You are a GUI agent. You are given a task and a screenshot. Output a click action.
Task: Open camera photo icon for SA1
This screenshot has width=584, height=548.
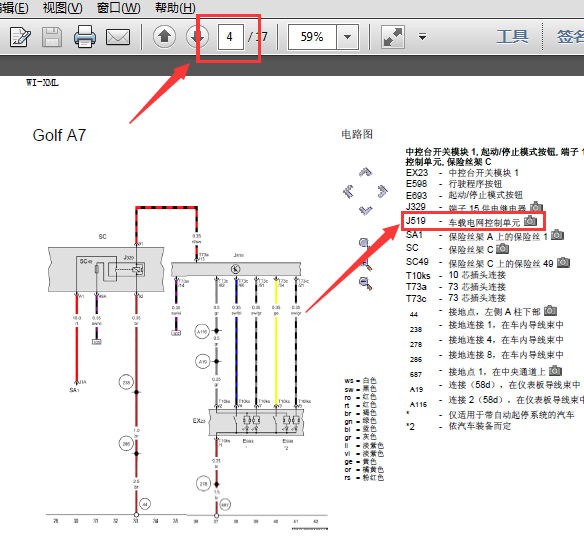pyautogui.click(x=557, y=235)
